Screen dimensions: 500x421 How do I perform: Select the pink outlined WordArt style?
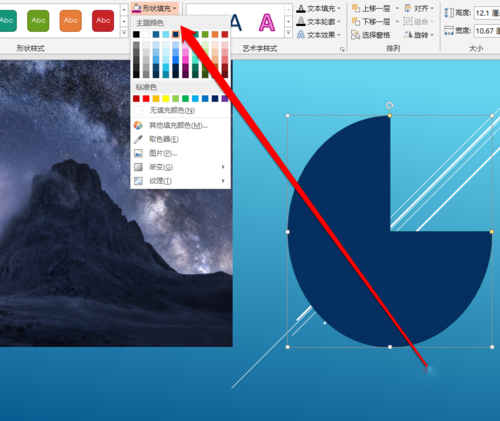click(267, 22)
